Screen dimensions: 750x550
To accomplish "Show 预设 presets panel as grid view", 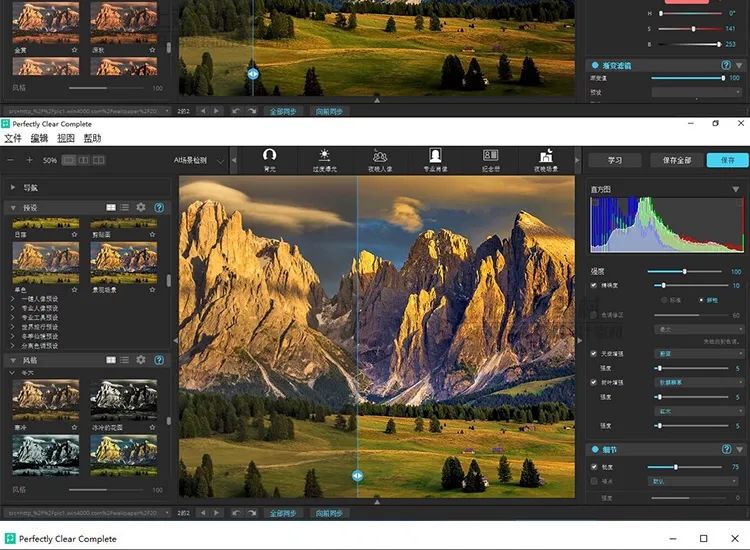I will (111, 207).
